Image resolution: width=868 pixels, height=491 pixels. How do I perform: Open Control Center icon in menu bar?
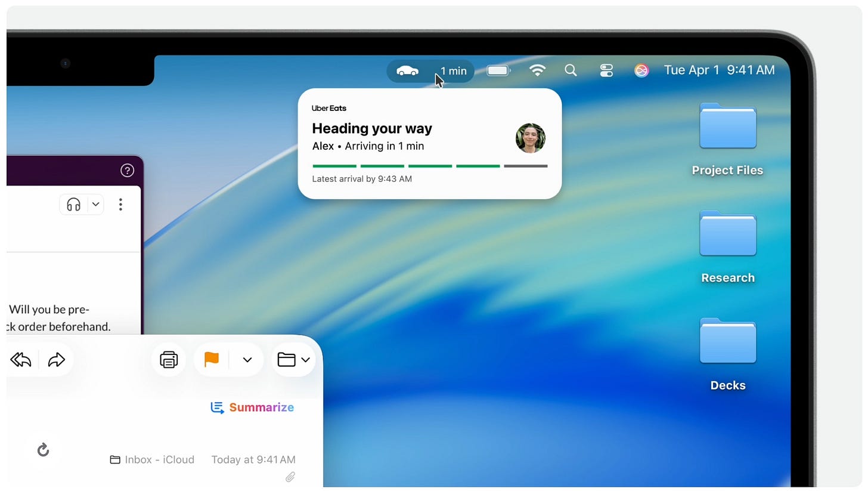pos(606,70)
